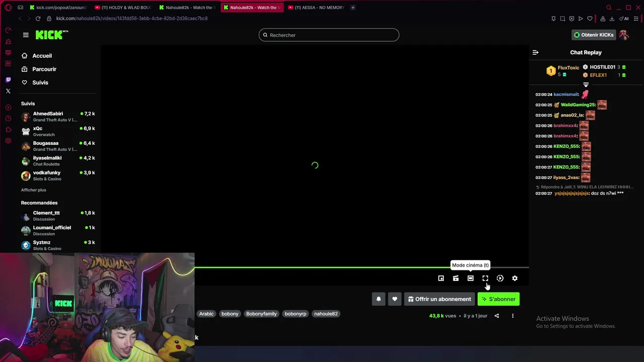The image size is (644, 362).
Task: Click kacmismail's username in chat
Action: 566,95
